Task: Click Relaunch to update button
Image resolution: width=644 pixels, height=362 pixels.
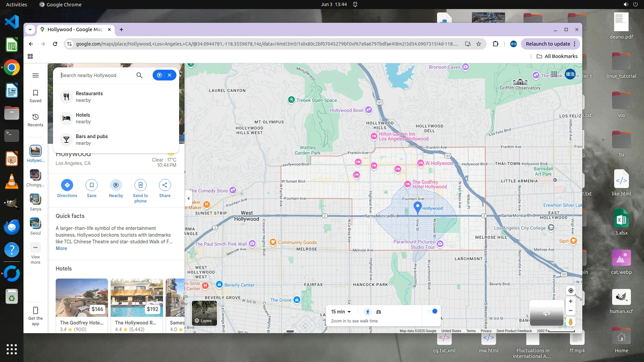Action: [548, 44]
